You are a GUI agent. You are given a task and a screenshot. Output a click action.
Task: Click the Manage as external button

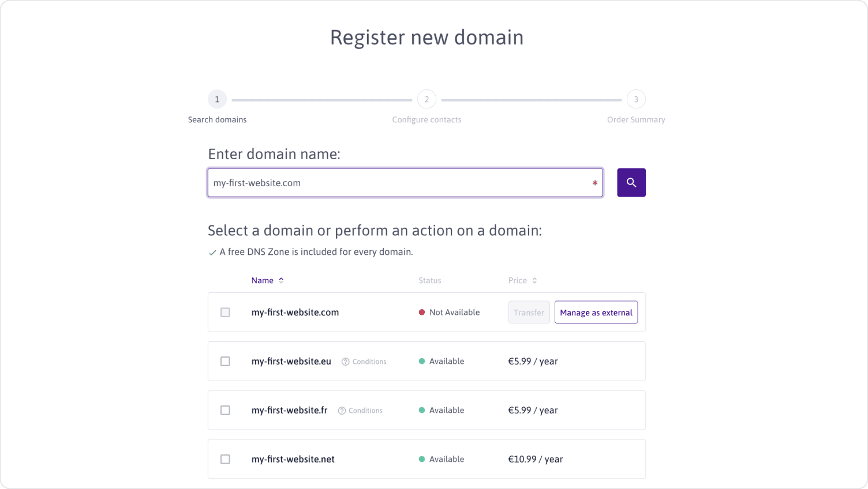(x=596, y=313)
